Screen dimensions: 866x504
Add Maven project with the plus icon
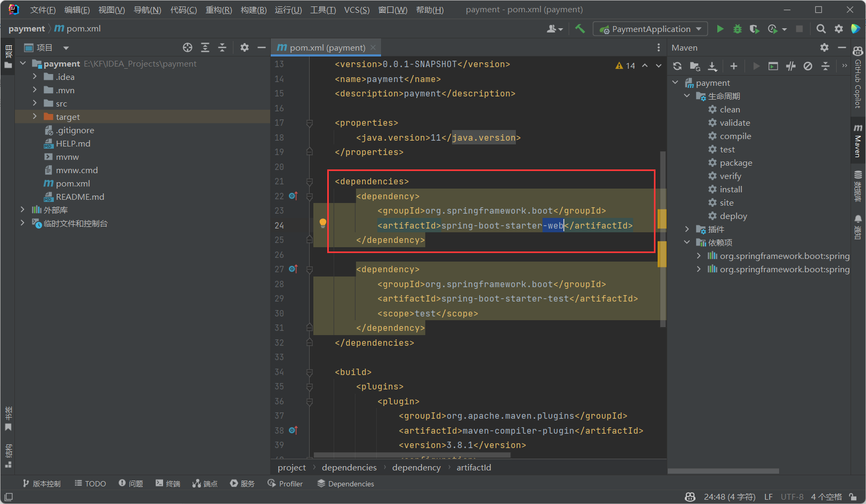tap(734, 66)
